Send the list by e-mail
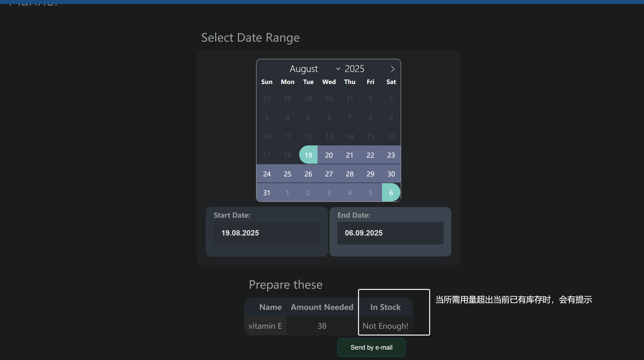Image resolution: width=644 pixels, height=360 pixels. click(371, 347)
